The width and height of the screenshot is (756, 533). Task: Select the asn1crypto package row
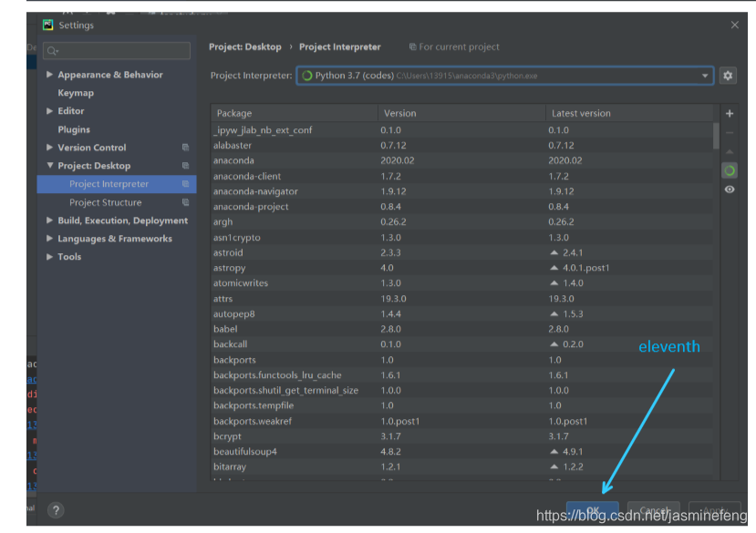[461, 237]
